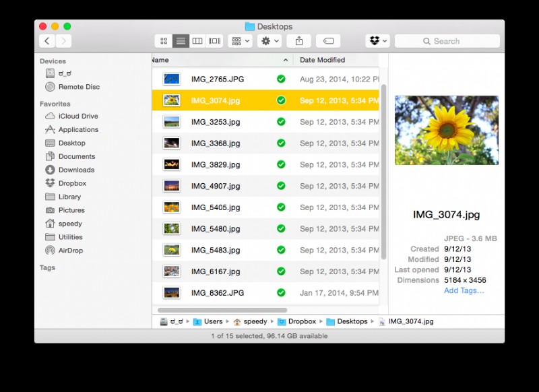
Task: Click the Edit Tags toolbar icon
Action: [x=328, y=40]
